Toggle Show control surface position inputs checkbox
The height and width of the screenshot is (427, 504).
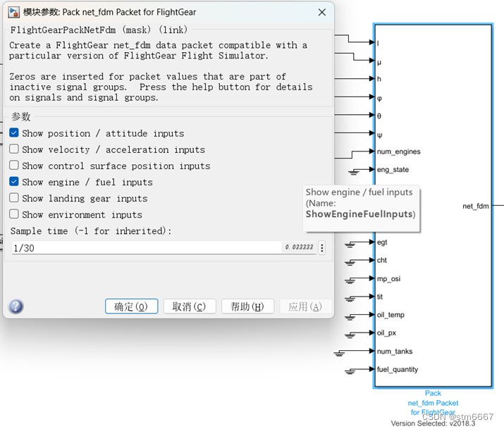(x=14, y=165)
